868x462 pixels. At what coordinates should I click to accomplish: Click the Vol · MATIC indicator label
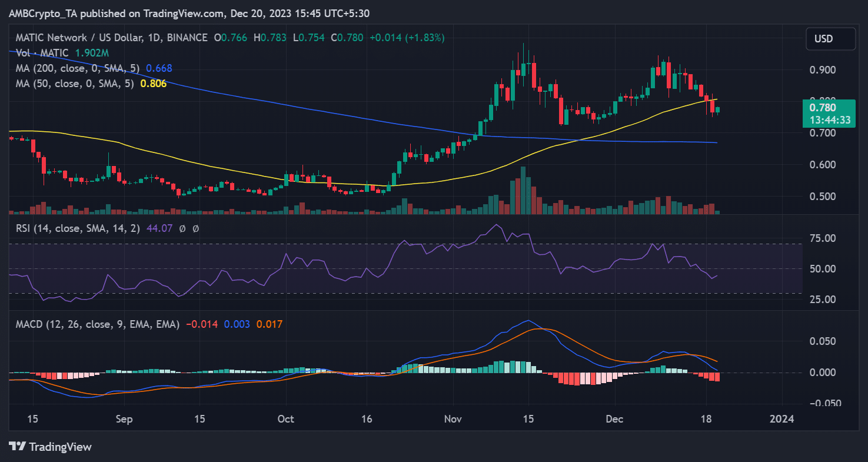pos(41,53)
